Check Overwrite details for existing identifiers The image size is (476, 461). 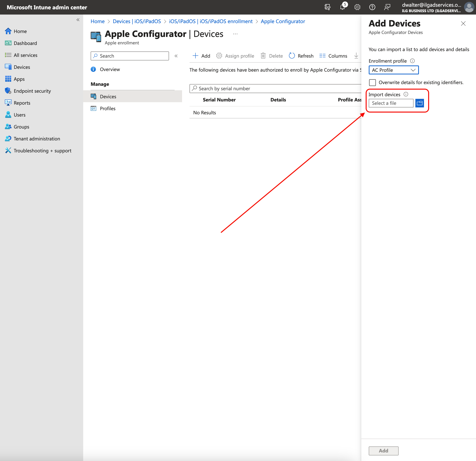point(372,83)
